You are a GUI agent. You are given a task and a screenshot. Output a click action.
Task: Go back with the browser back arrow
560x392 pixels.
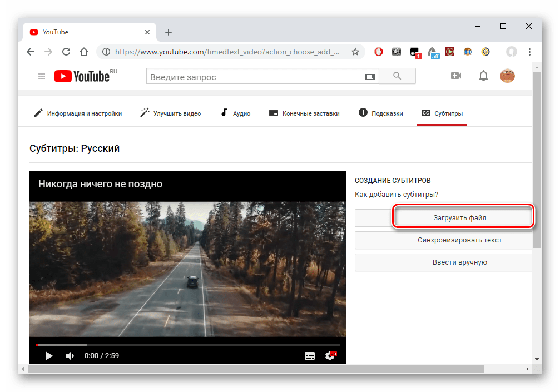pos(31,52)
